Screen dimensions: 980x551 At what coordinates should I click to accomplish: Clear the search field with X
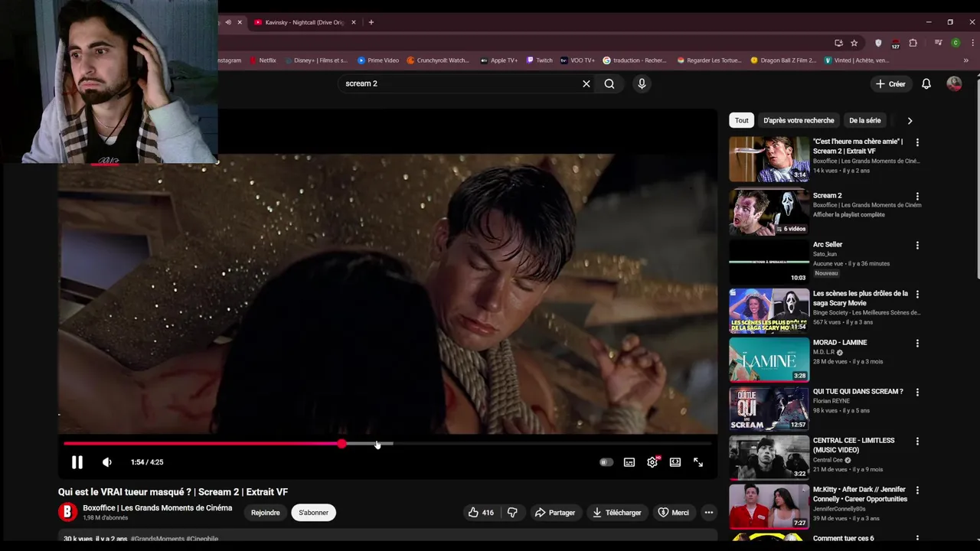586,83
